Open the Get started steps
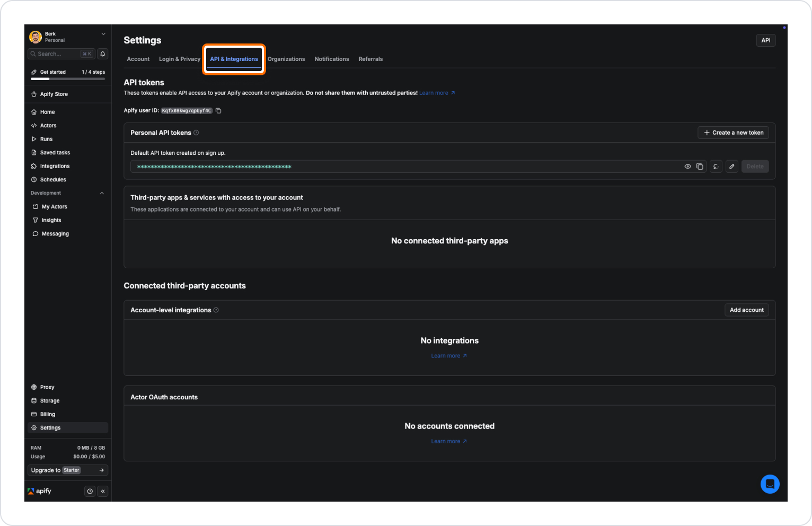The height and width of the screenshot is (526, 812). pyautogui.click(x=68, y=72)
